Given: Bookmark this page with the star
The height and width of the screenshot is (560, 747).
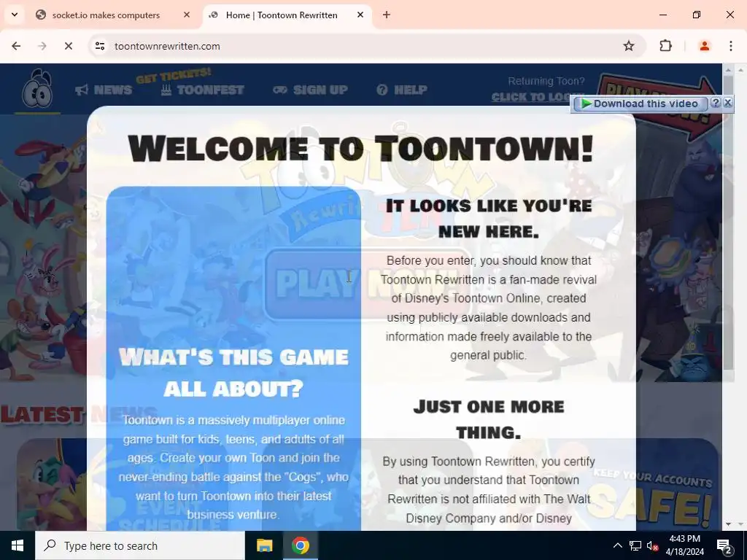Looking at the screenshot, I should [629, 46].
